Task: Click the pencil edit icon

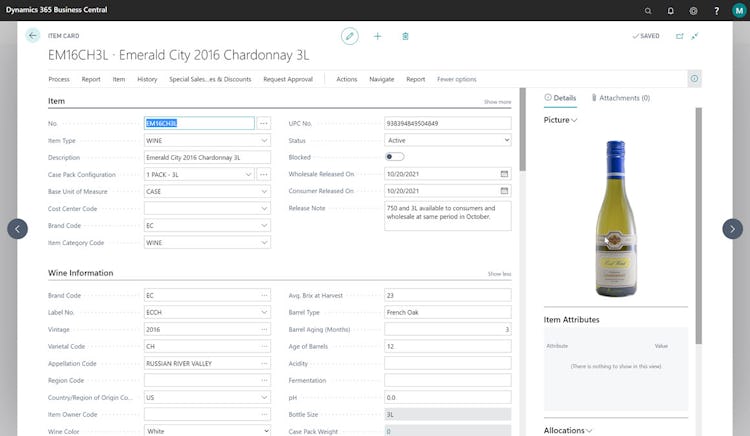Action: (350, 36)
